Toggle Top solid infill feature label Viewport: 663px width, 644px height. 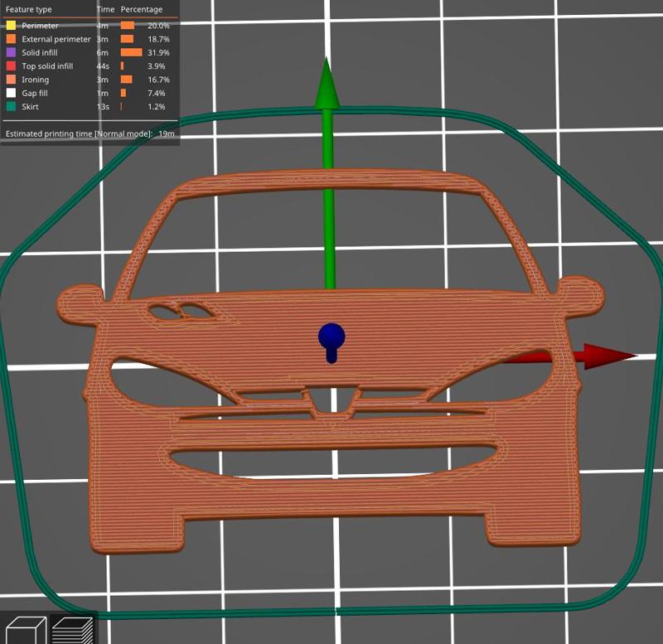[47, 66]
